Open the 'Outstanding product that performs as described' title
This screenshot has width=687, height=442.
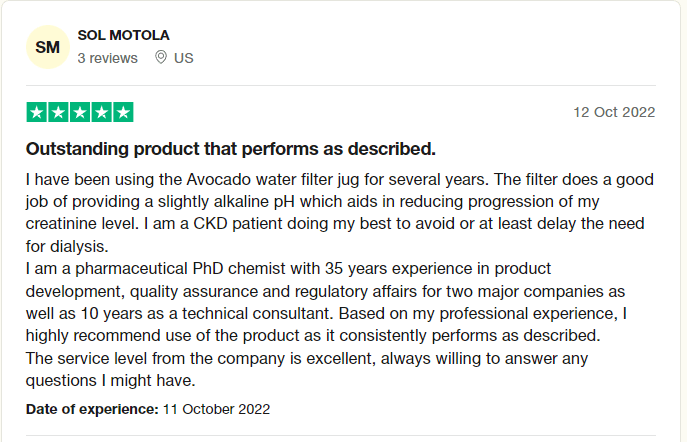click(x=230, y=149)
